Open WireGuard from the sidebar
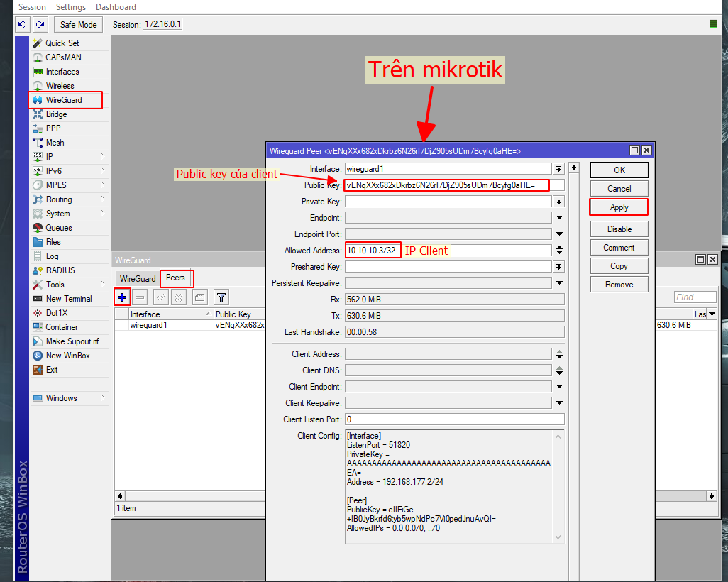728x582 pixels. coord(64,100)
